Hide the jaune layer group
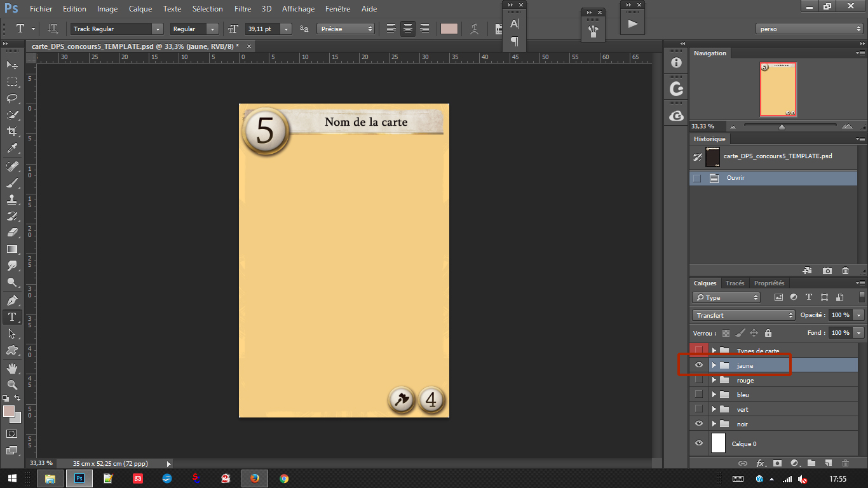Image resolution: width=868 pixels, height=488 pixels. [x=699, y=365]
